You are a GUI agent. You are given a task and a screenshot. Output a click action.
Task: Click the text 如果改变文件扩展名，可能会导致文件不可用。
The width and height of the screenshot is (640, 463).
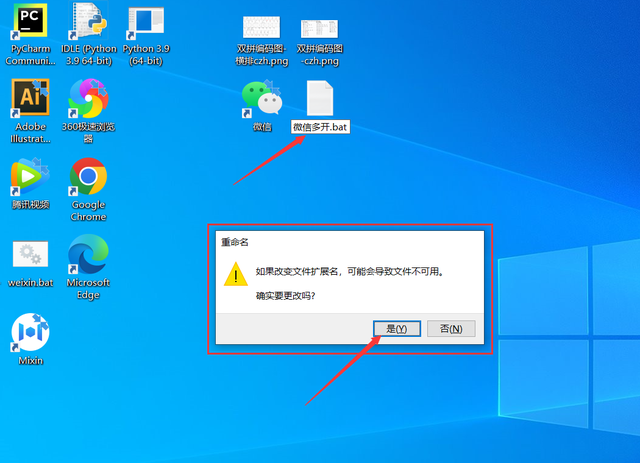tap(350, 272)
